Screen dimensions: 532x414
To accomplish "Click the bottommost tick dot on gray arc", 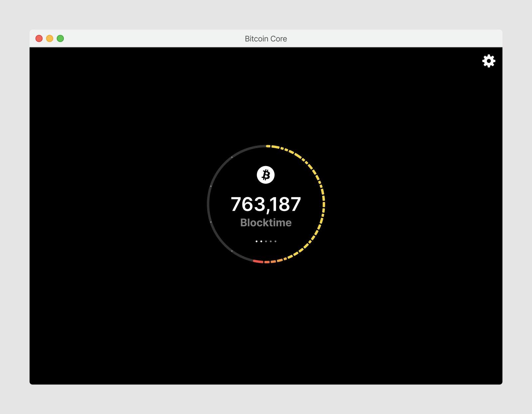I will point(232,251).
